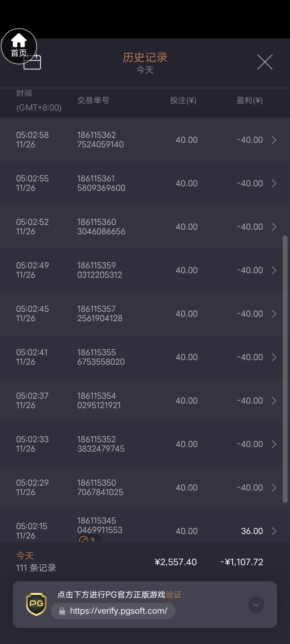This screenshot has width=290, height=644.
Task: Tap the 历史记录 title header
Action: click(145, 57)
